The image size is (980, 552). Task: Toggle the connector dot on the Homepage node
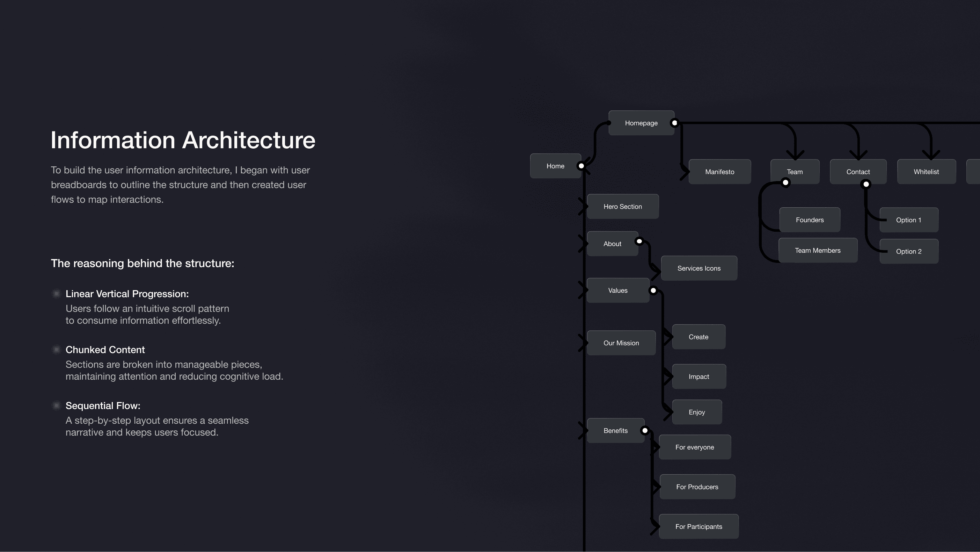[x=674, y=123]
